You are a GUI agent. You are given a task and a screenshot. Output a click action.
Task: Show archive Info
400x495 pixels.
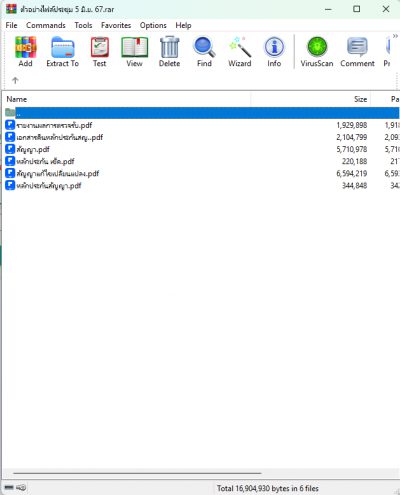(x=274, y=52)
